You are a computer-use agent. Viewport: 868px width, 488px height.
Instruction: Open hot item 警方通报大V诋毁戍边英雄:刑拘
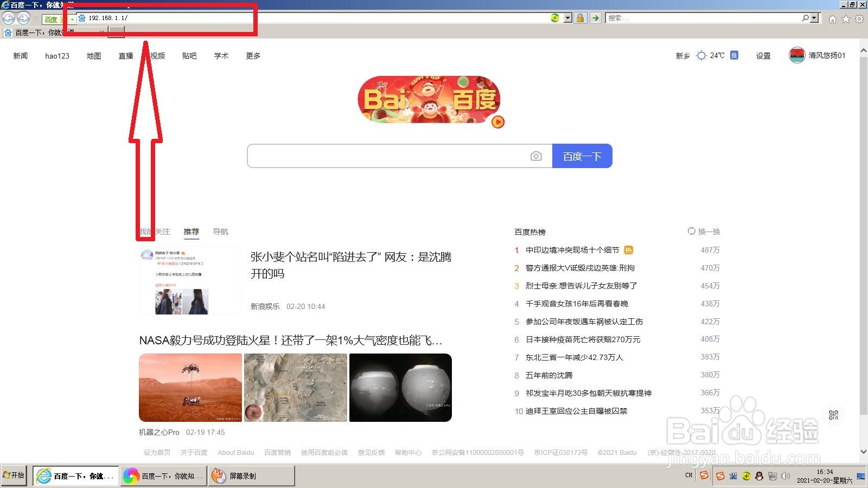580,268
